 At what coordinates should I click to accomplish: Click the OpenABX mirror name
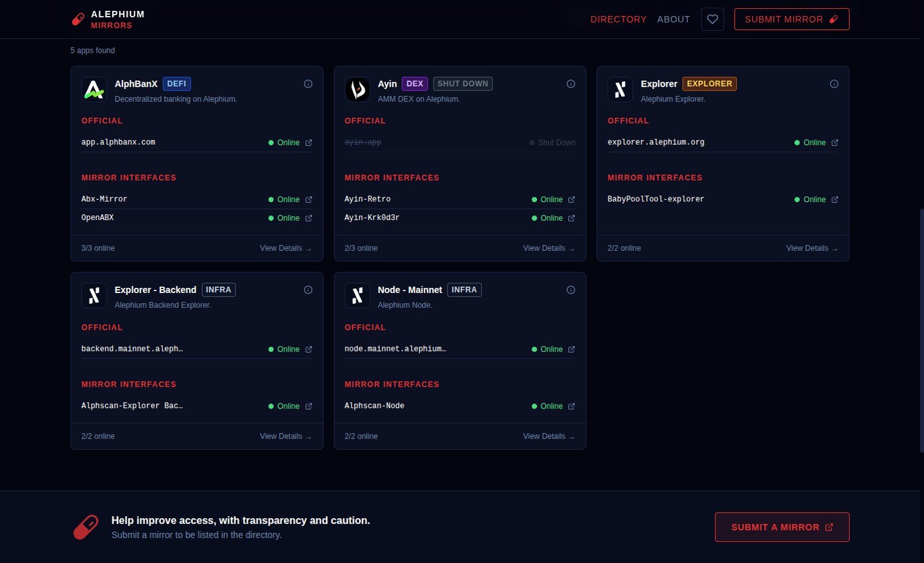(98, 218)
